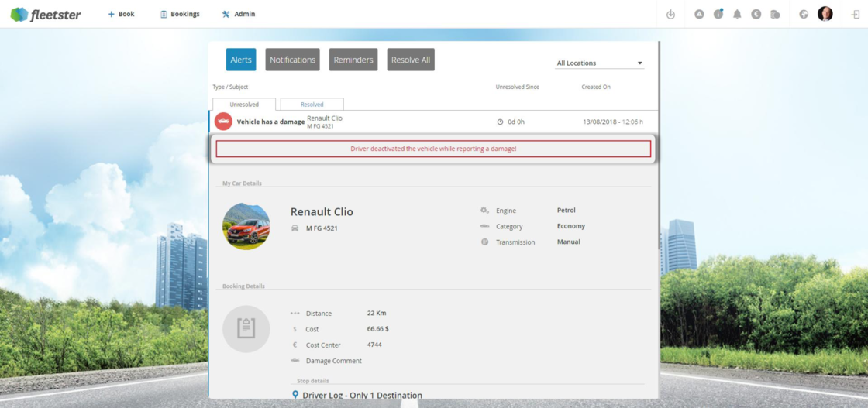Click the 'Renault Clio' heading in car details
The height and width of the screenshot is (408, 868).
[x=322, y=211]
